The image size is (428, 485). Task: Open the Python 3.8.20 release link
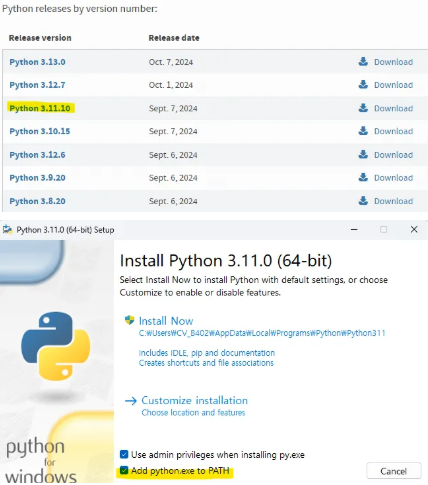coord(37,201)
